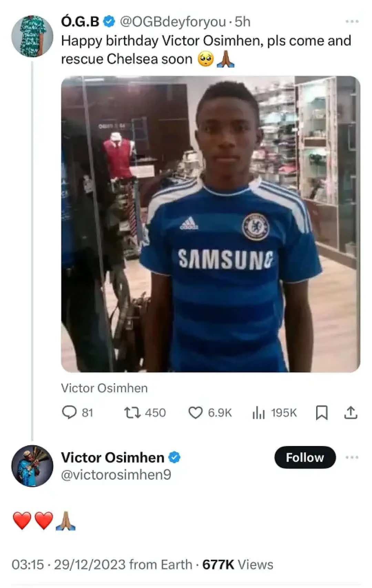Bookmark the O.G.B tweet
Viewport: 372px width, 588px height.
(321, 413)
